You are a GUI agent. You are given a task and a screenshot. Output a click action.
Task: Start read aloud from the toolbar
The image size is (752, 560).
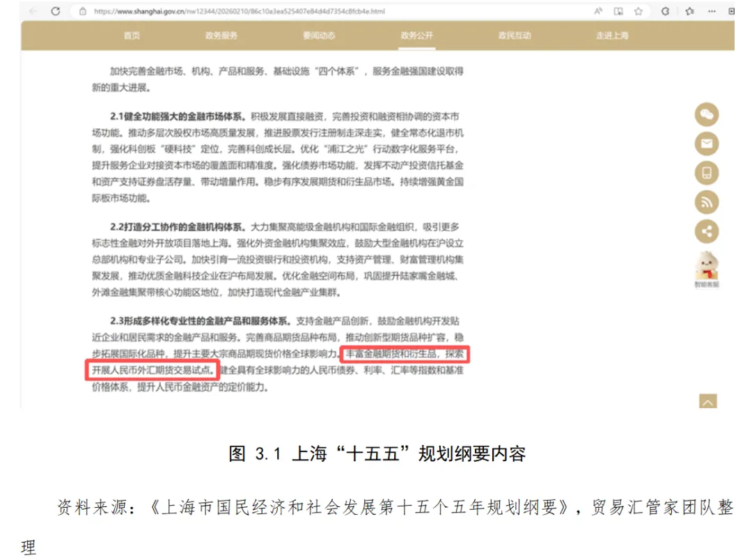point(597,10)
